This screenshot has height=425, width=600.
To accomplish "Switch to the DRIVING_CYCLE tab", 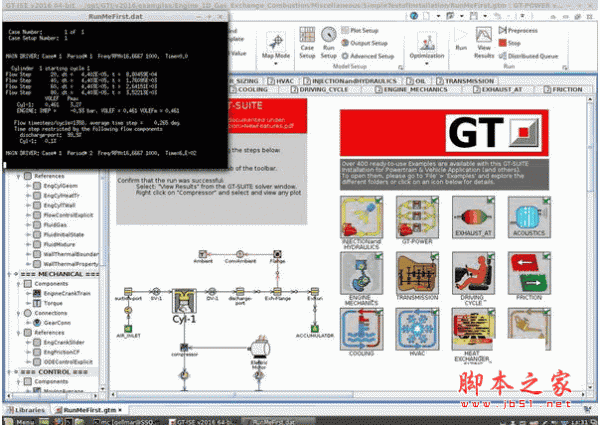I will [x=320, y=90].
